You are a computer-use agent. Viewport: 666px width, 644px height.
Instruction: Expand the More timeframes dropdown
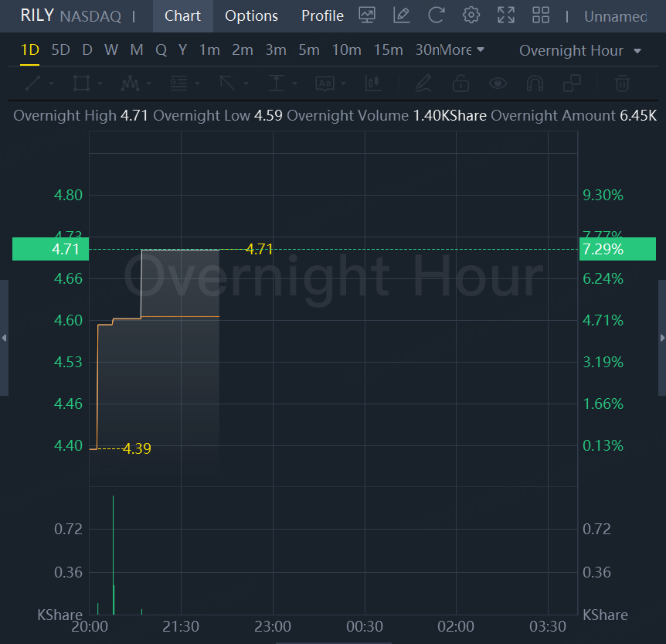[x=460, y=50]
